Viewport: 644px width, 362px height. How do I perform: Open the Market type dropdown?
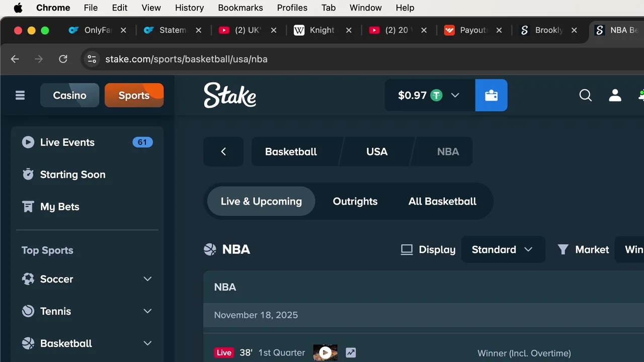(629, 249)
